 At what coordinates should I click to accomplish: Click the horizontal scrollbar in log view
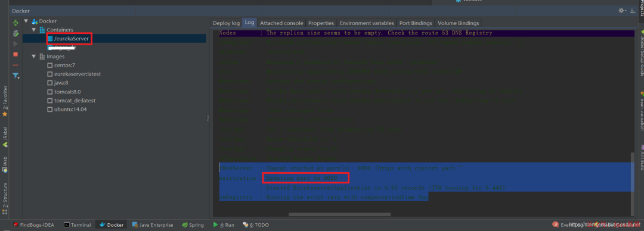click(x=339, y=214)
